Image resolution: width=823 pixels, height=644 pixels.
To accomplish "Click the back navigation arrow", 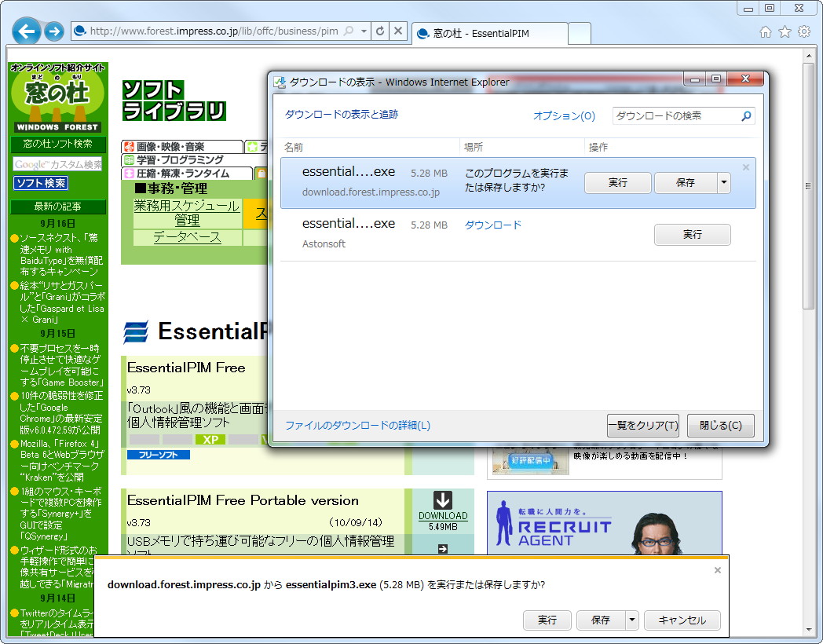I will [27, 32].
